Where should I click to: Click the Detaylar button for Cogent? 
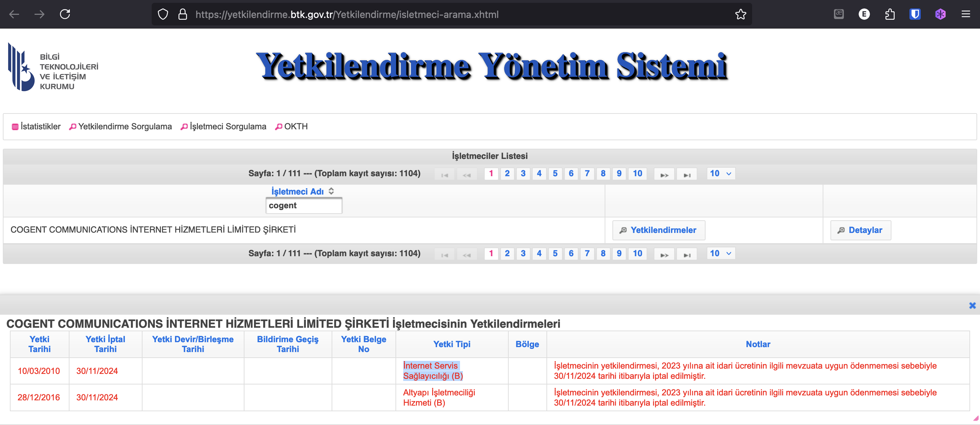pyautogui.click(x=860, y=230)
